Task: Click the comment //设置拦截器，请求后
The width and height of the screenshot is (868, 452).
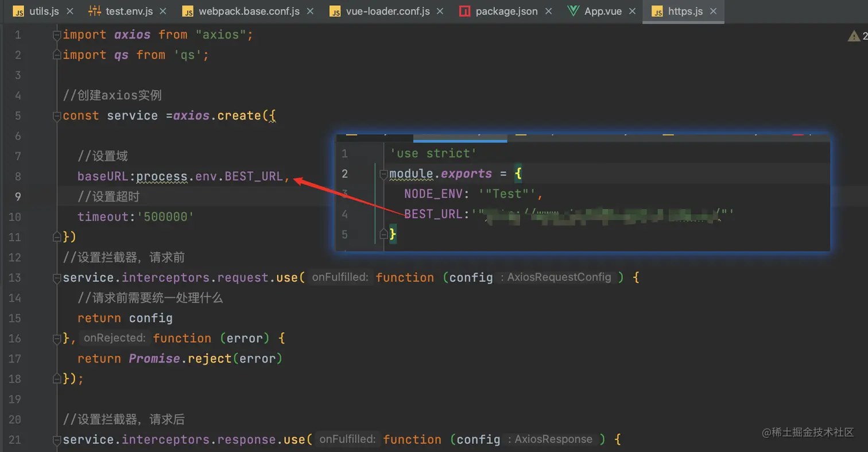Action: click(124, 419)
